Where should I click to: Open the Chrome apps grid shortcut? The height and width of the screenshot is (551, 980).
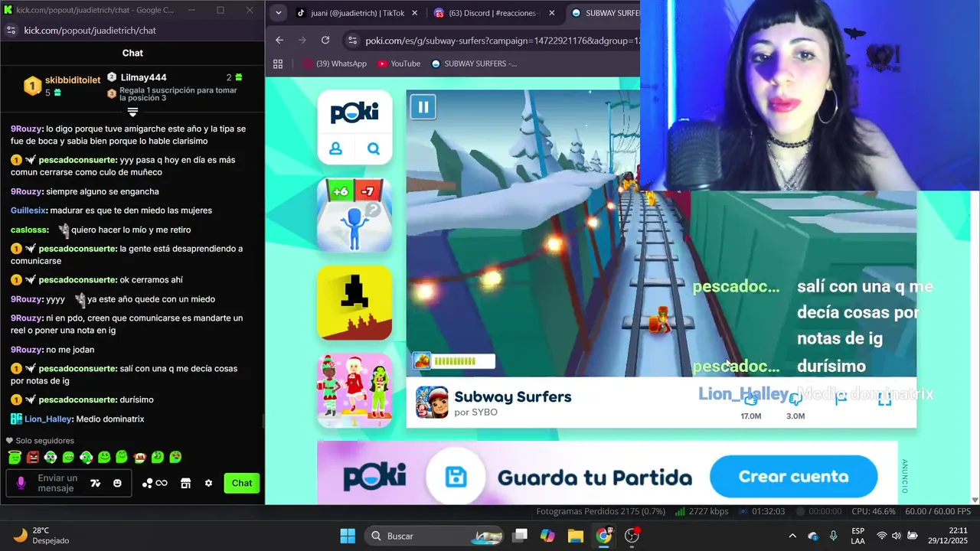278,64
